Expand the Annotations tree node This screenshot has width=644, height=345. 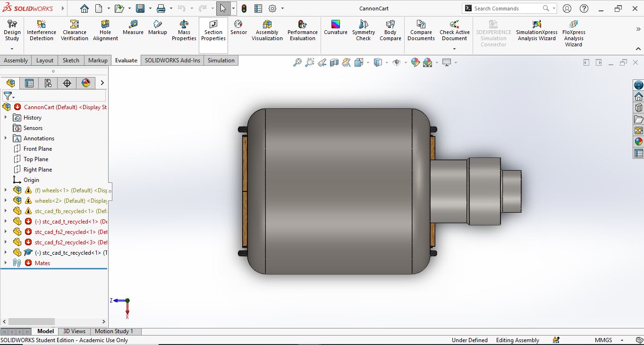(x=6, y=138)
